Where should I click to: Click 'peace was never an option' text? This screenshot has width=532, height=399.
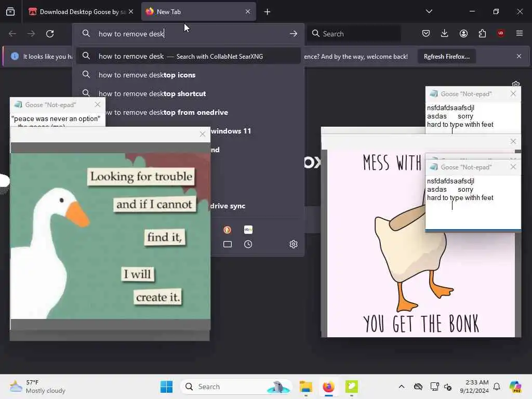point(56,119)
